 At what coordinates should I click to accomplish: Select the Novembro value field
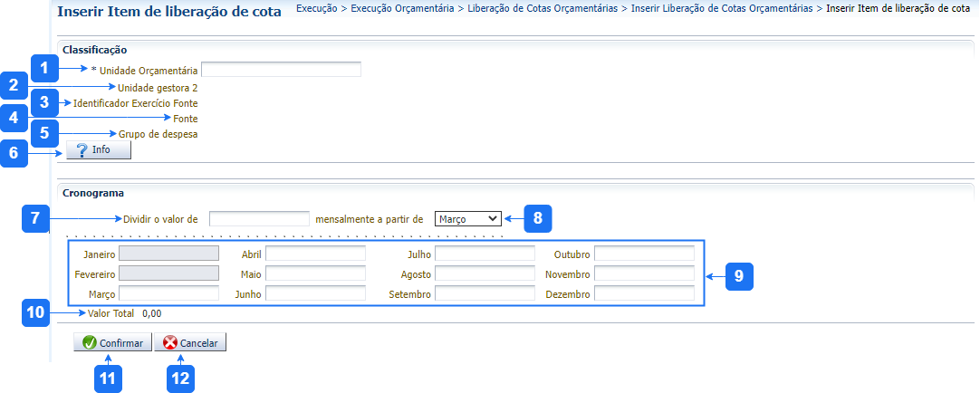tap(644, 273)
